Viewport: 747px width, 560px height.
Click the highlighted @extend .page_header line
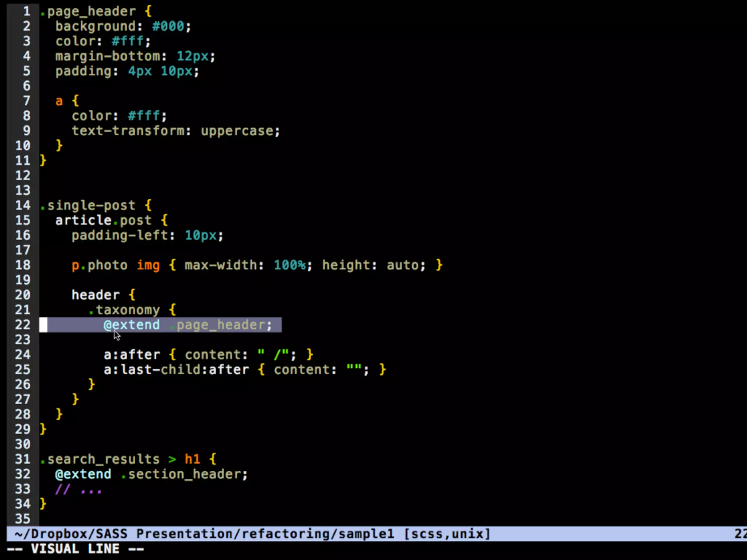(x=187, y=325)
